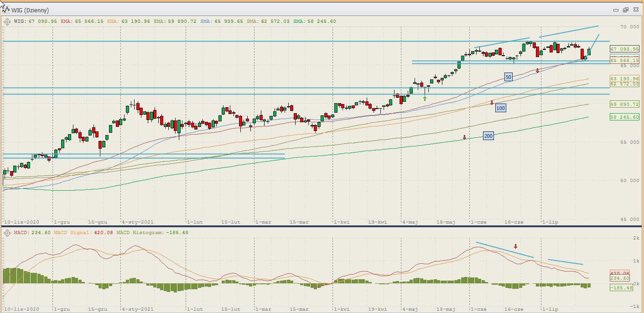Image resolution: width=644 pixels, height=313 pixels.
Task: Click the red down arrow above MACD line
Action: 516,246
